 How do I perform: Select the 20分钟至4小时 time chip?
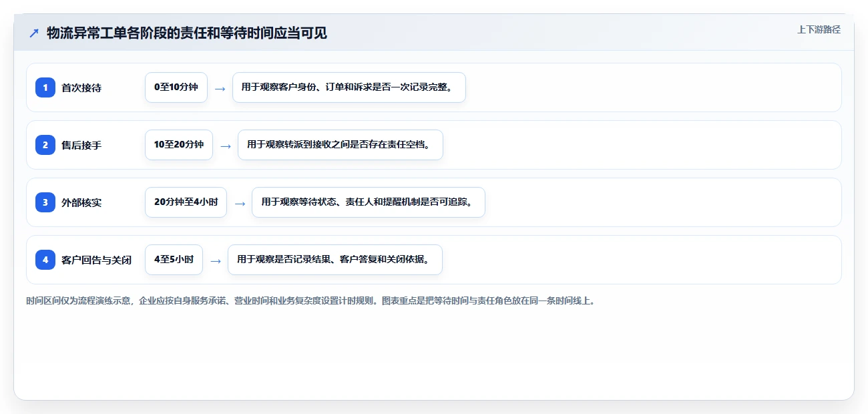point(186,202)
